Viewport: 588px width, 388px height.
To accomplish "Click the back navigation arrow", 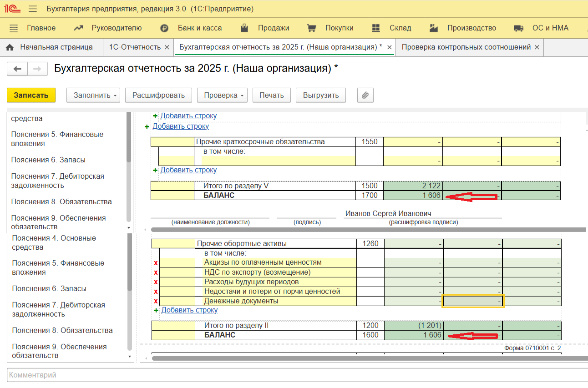I will tap(17, 69).
